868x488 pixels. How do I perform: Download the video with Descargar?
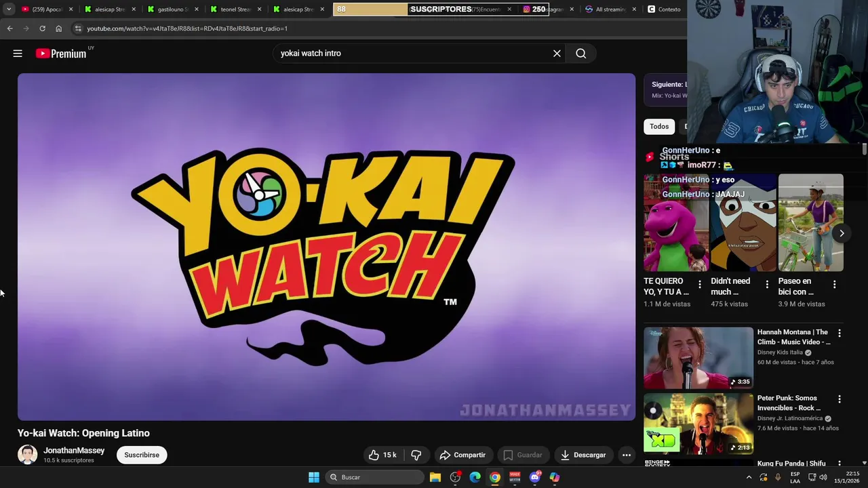[583, 455]
